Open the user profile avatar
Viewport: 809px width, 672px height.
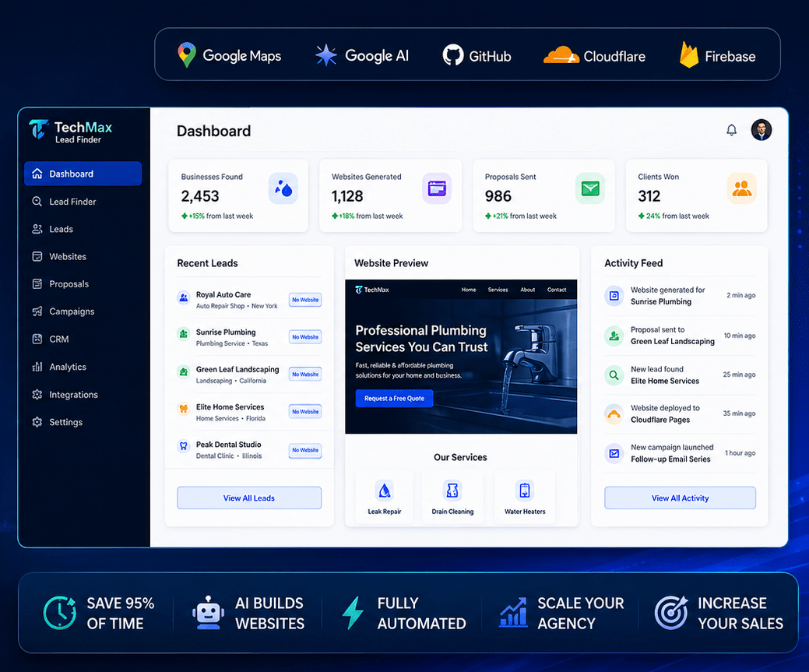761,129
